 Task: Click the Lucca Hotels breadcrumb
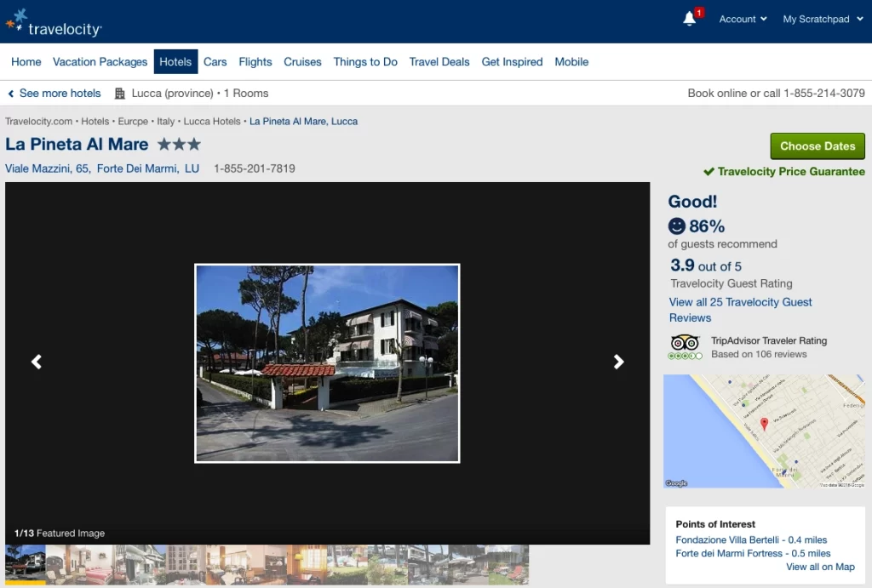pyautogui.click(x=212, y=121)
